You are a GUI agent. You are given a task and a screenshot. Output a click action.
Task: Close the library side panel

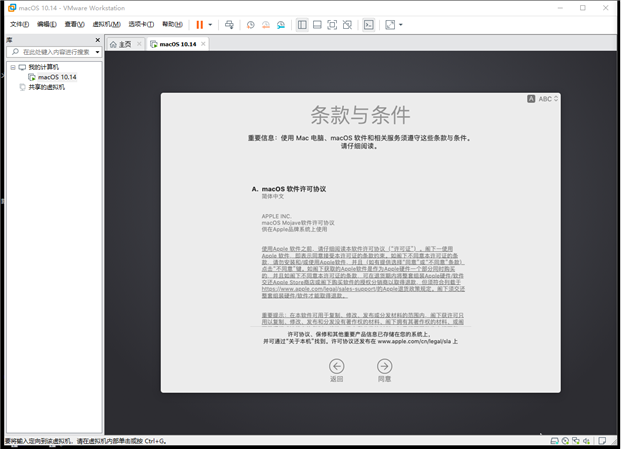(98, 40)
